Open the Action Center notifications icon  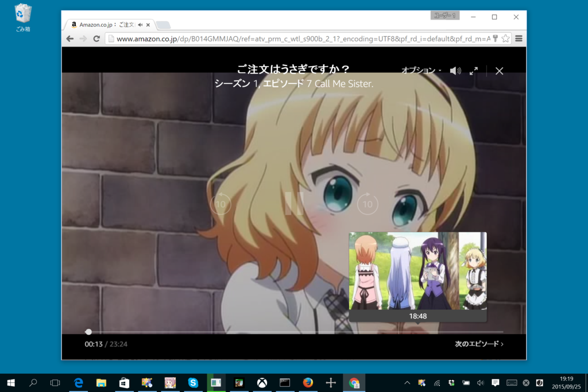click(496, 383)
